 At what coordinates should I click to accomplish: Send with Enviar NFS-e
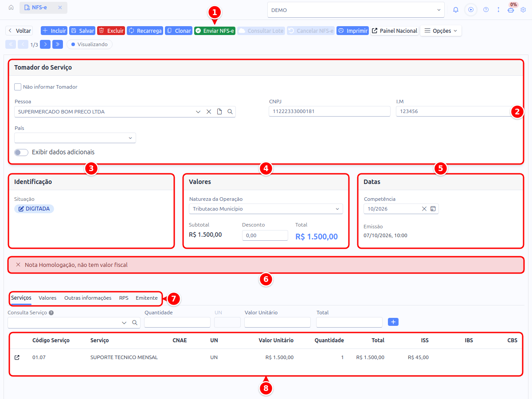215,31
